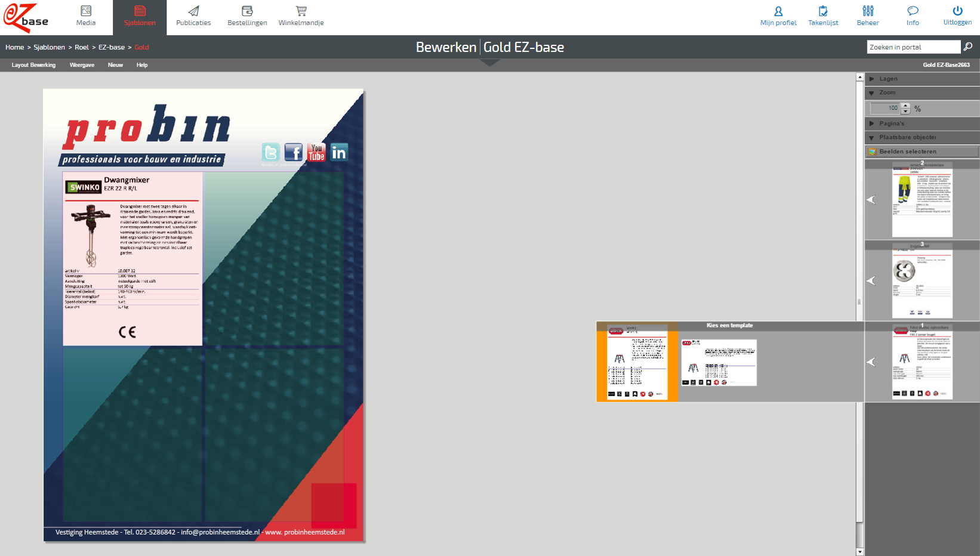Screen dimensions: 980x556
Task: Select the orange-highlighted portrait template
Action: pos(637,362)
